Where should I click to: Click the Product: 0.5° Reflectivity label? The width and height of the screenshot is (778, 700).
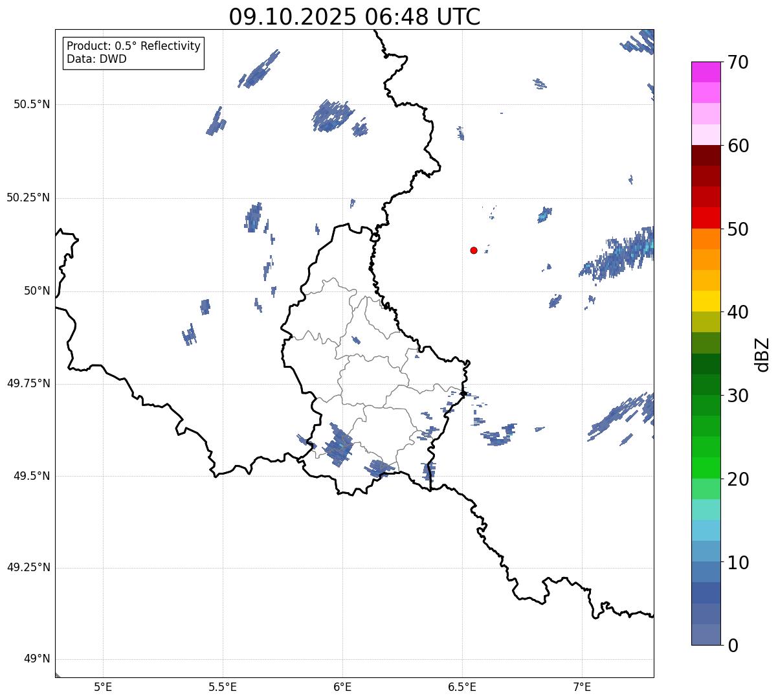coord(133,46)
